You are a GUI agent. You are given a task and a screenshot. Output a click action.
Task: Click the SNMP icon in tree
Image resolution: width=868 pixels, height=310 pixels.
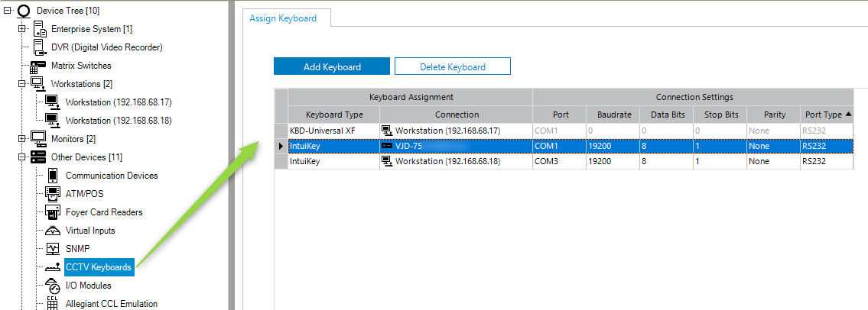pyautogui.click(x=53, y=249)
